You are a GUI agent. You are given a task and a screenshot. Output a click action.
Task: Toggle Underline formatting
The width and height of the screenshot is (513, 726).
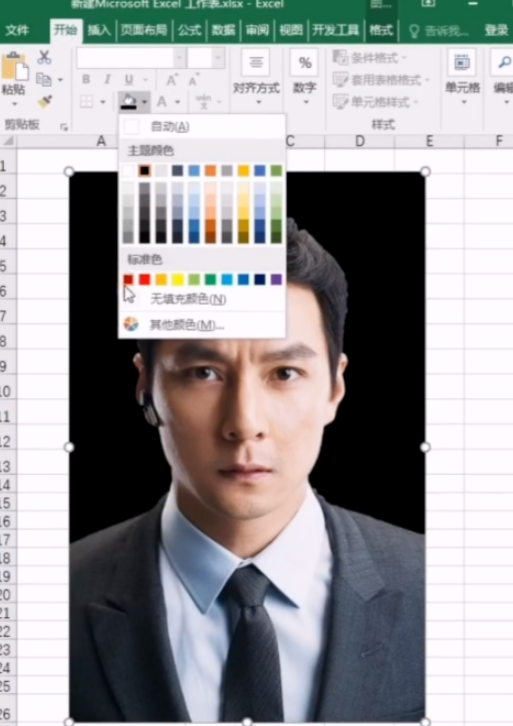(129, 80)
